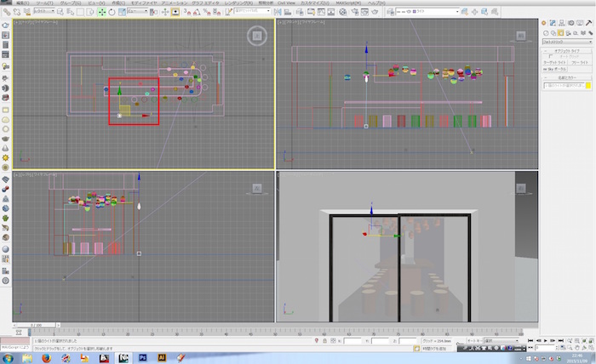Viewport: 596px width, 364px height.
Task: Click the ターゲット ライト button
Action: [554, 62]
